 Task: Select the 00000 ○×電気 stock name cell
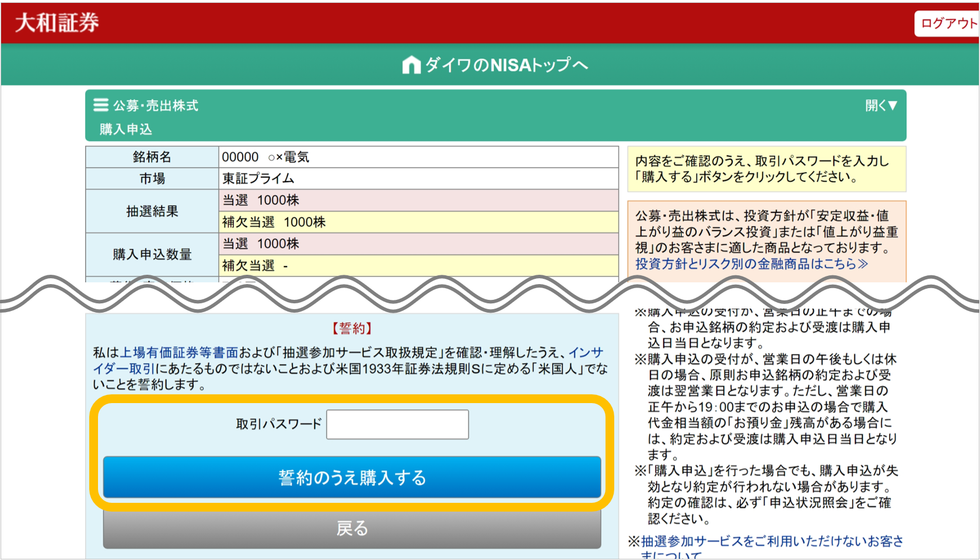coord(418,157)
